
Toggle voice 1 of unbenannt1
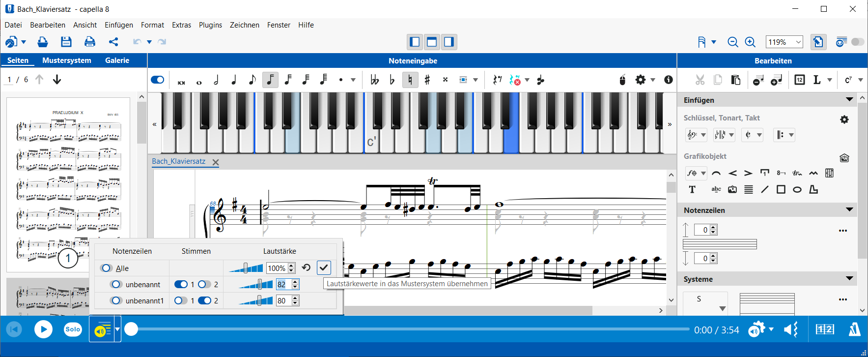click(x=181, y=300)
